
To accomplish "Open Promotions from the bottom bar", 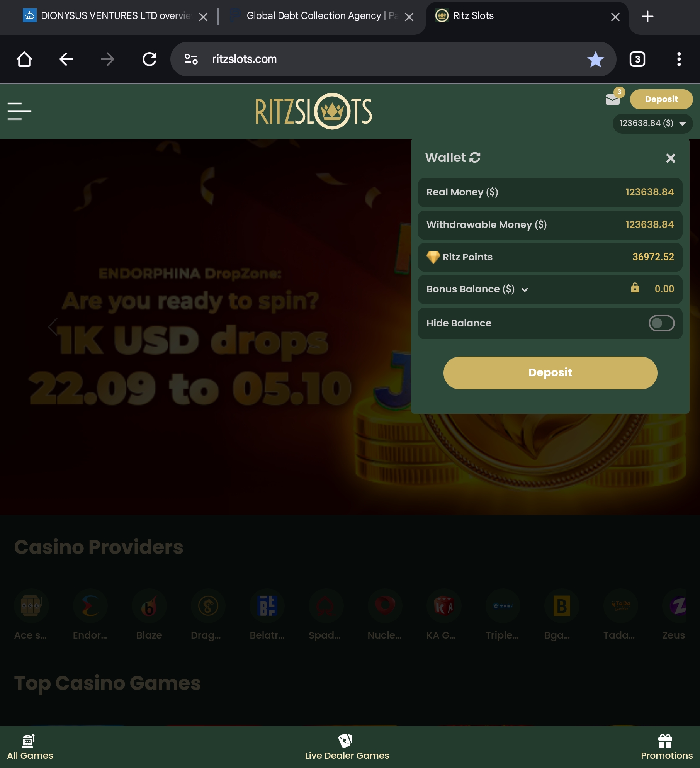I will [666, 747].
